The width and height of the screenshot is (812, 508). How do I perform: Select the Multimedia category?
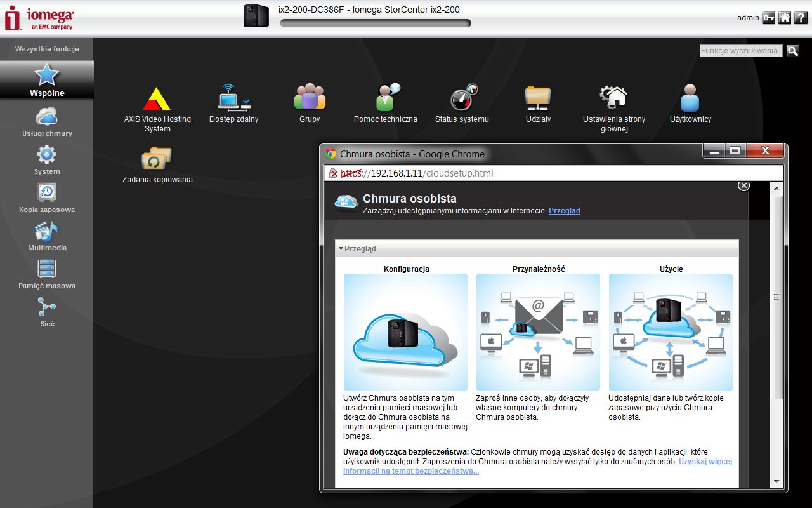pyautogui.click(x=47, y=236)
